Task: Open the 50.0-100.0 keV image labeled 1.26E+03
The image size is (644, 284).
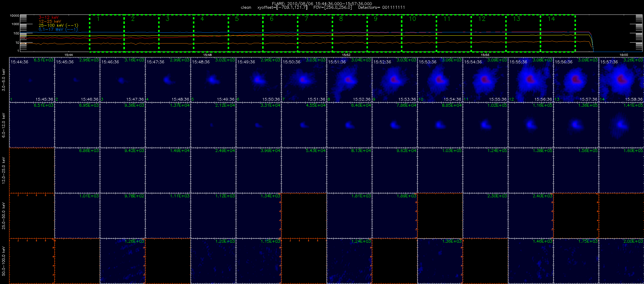Action: click(122, 261)
